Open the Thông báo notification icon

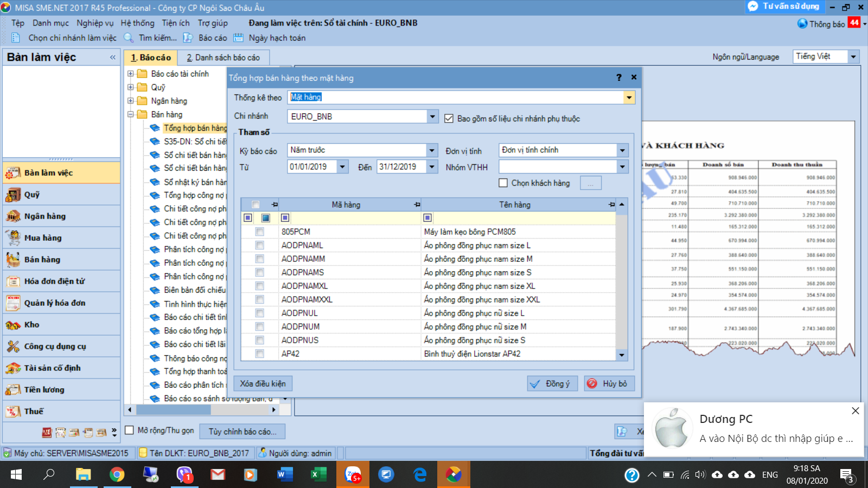[x=802, y=24]
